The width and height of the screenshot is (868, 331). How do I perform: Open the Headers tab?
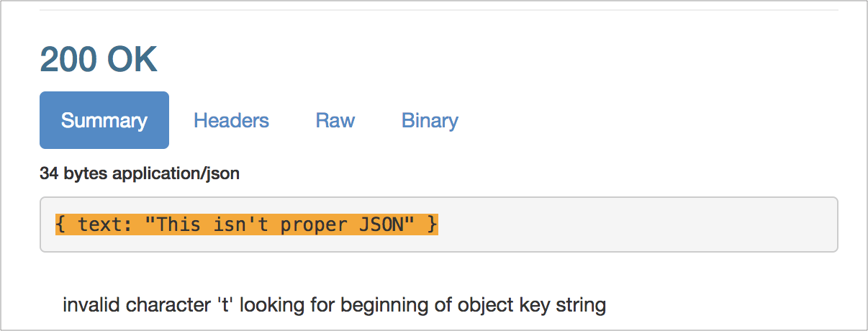click(x=231, y=120)
